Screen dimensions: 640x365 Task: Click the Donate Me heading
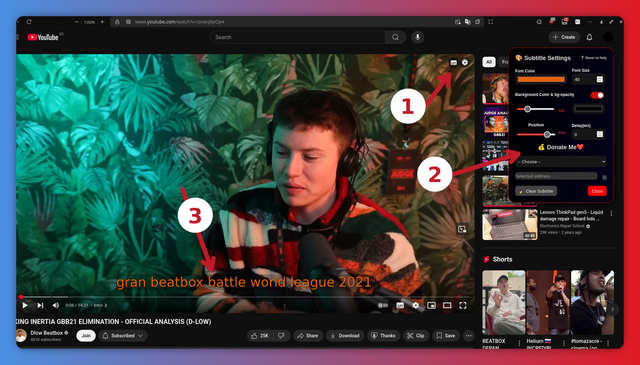[561, 147]
